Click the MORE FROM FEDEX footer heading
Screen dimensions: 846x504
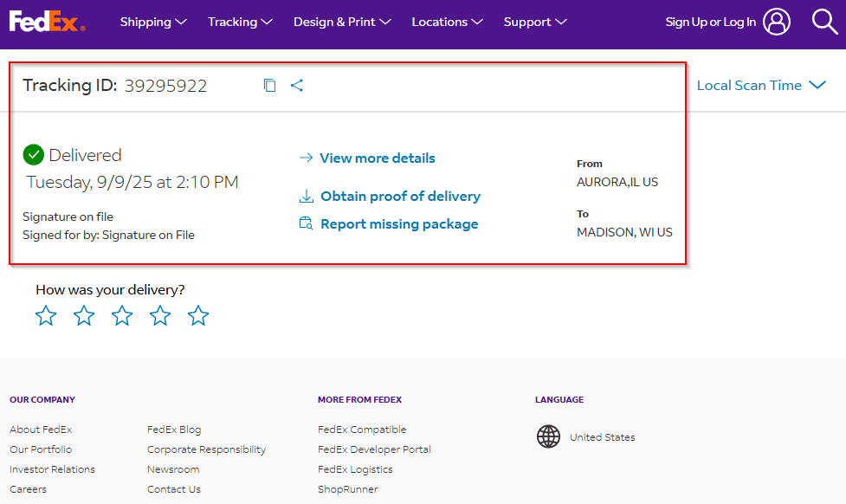click(x=360, y=400)
